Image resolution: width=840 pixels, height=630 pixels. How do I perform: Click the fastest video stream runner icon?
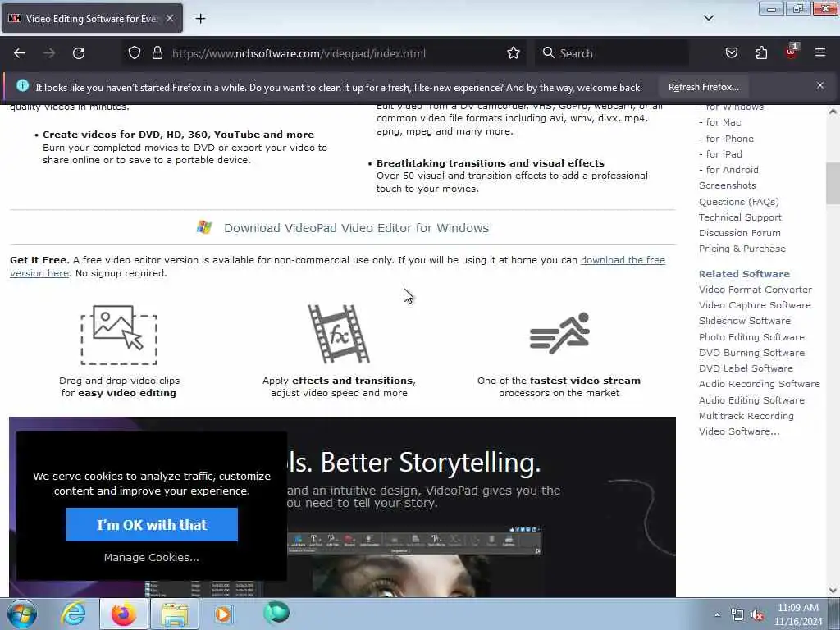(x=559, y=333)
